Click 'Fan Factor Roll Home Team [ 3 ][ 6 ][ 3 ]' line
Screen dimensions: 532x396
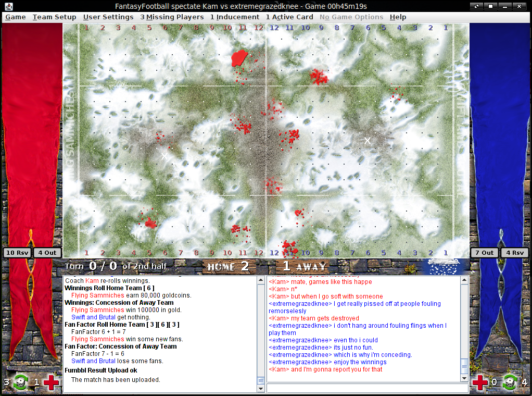(x=122, y=324)
